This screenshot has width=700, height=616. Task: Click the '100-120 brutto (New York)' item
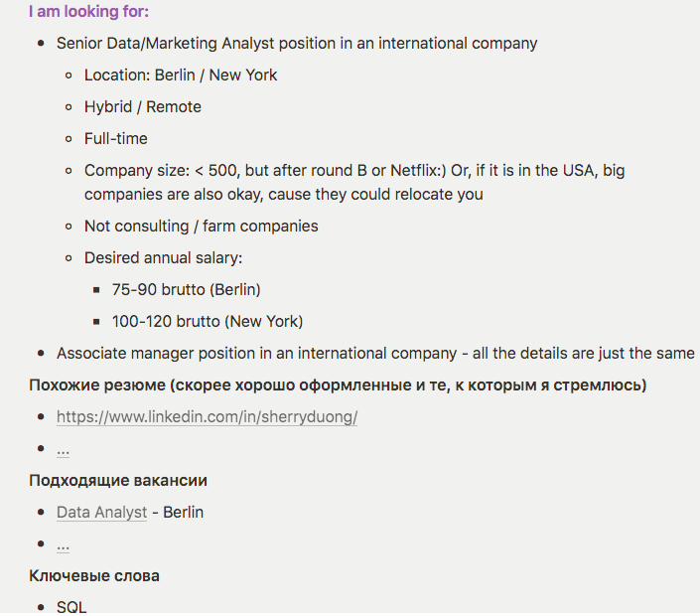208,321
